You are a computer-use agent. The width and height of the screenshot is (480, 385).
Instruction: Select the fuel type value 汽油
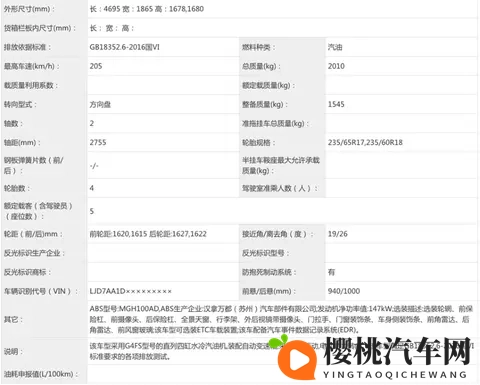click(x=335, y=47)
